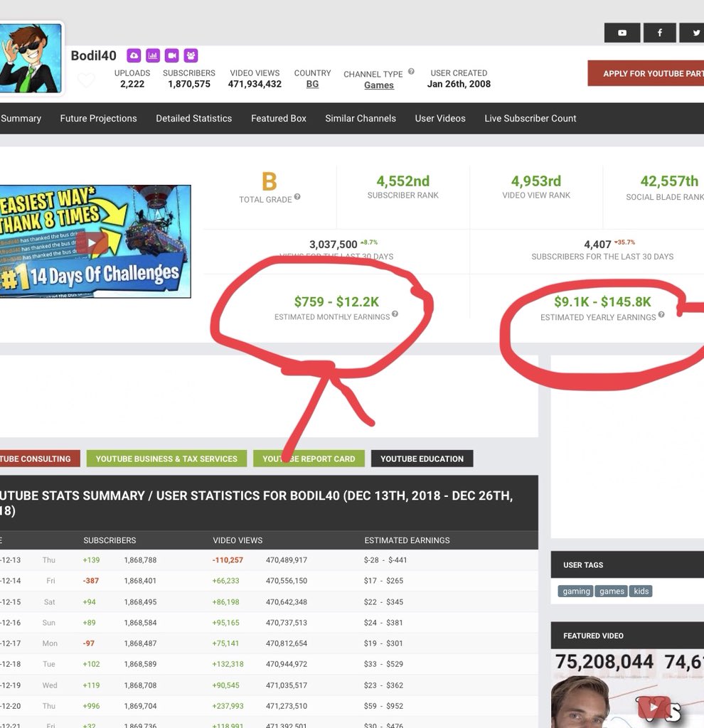Click the 75,208,044 live counter
This screenshot has width=704, height=728.
click(604, 662)
